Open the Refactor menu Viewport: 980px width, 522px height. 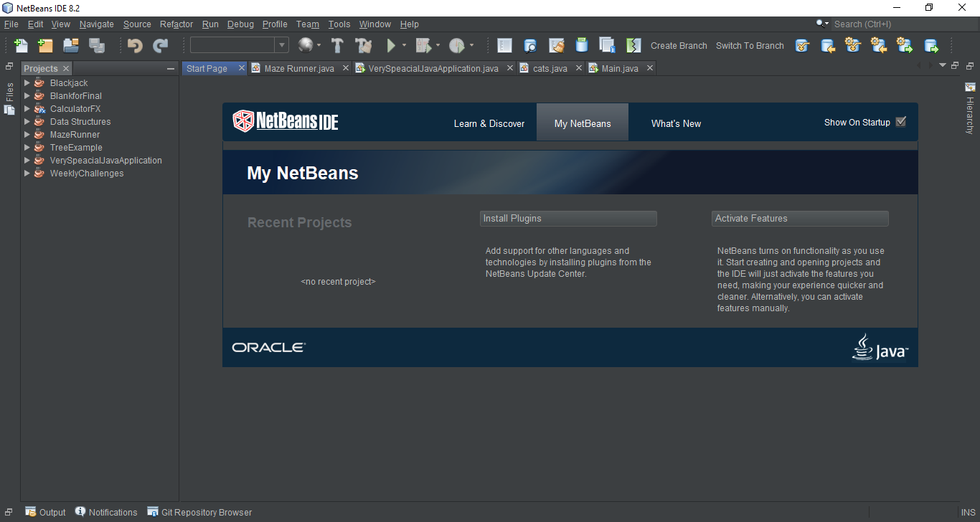176,24
